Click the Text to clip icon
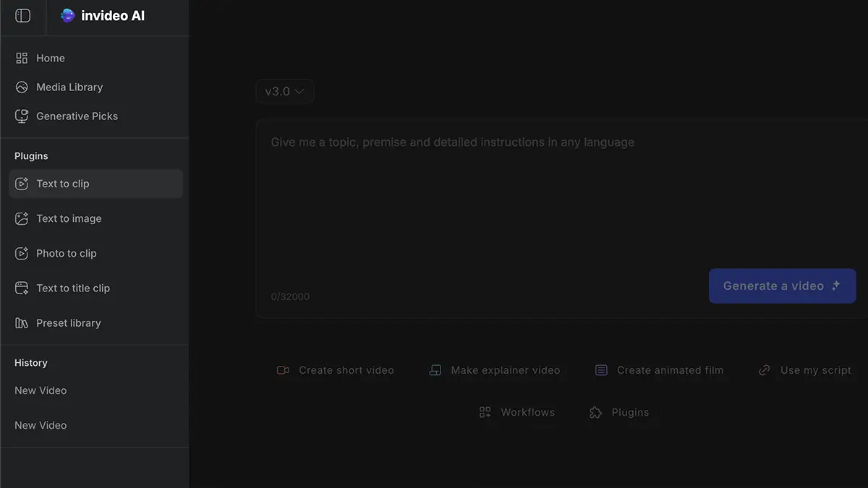The height and width of the screenshot is (488, 868). [22, 184]
